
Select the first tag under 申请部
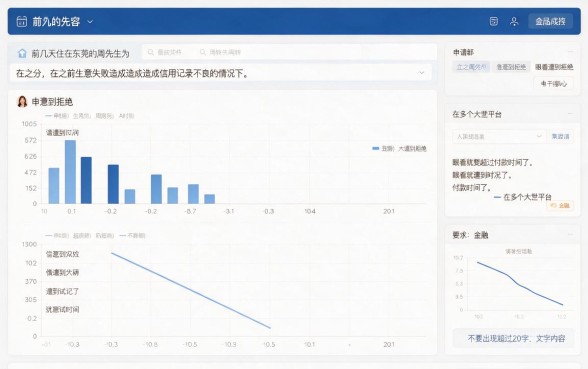471,67
